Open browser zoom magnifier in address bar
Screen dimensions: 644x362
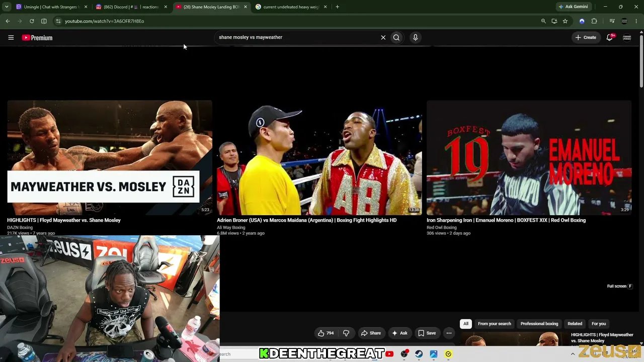pos(543,21)
